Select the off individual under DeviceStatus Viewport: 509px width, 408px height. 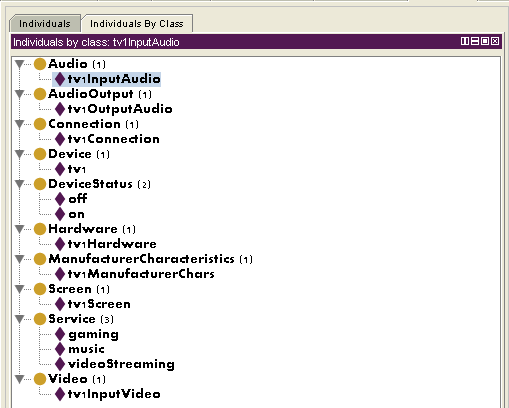(78, 199)
